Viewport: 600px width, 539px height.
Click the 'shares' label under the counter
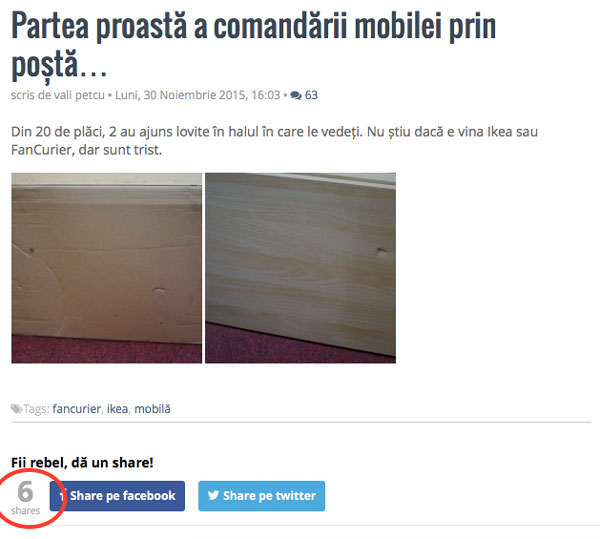tap(25, 511)
